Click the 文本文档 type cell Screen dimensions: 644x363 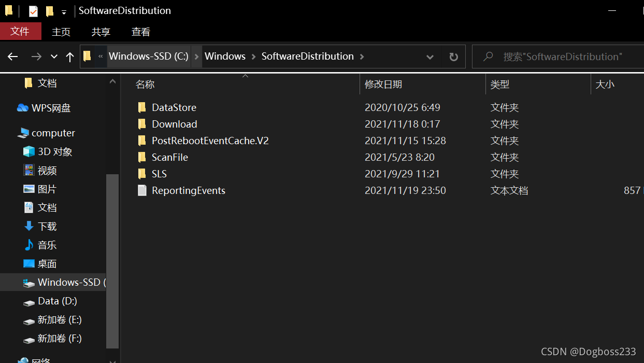[509, 190]
